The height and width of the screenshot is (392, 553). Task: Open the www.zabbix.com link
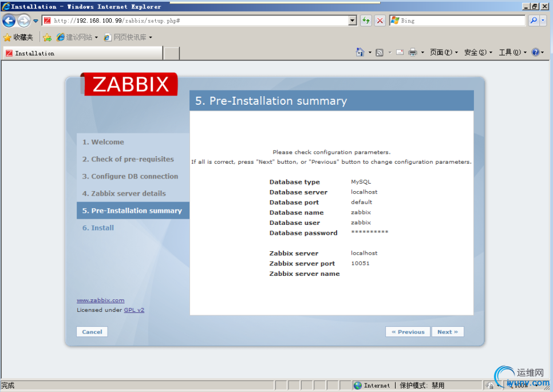point(101,300)
